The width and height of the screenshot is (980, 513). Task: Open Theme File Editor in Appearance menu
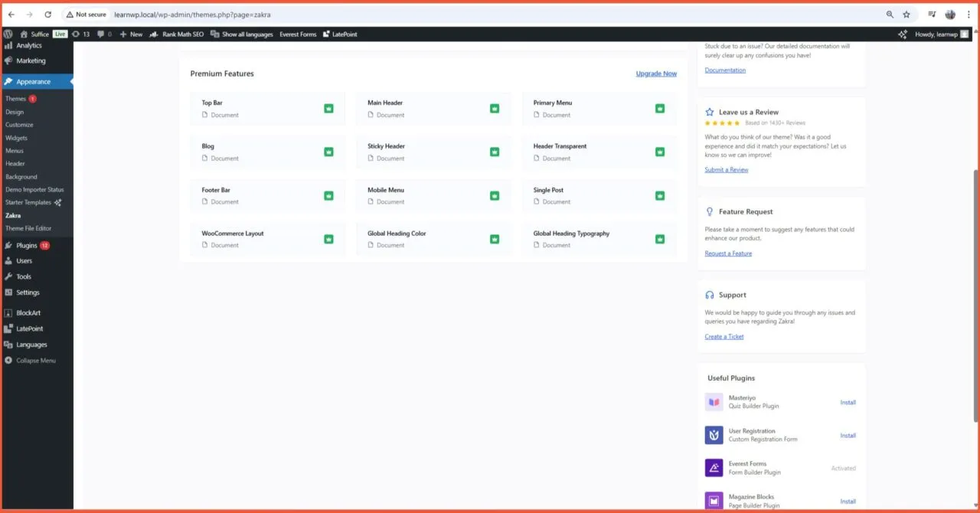coord(28,228)
